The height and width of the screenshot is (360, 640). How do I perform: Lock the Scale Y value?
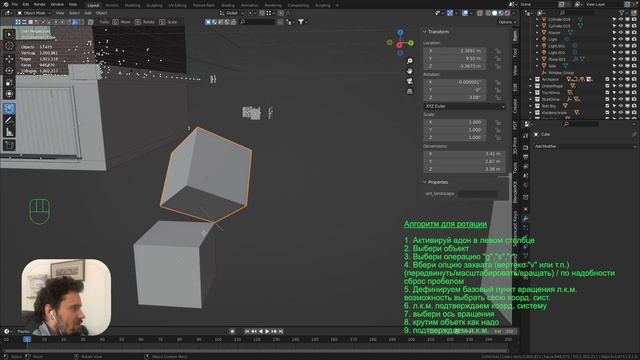pos(498,130)
